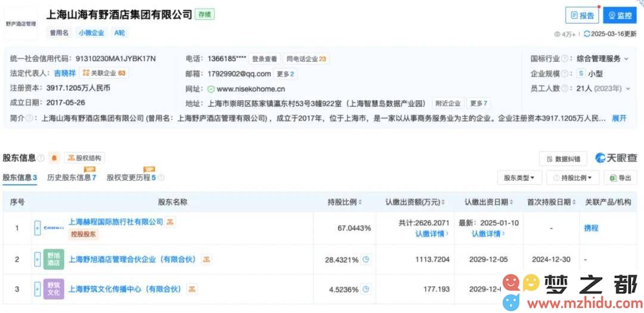Select the A轮 funding tag
The image size is (644, 313).
(x=119, y=33)
